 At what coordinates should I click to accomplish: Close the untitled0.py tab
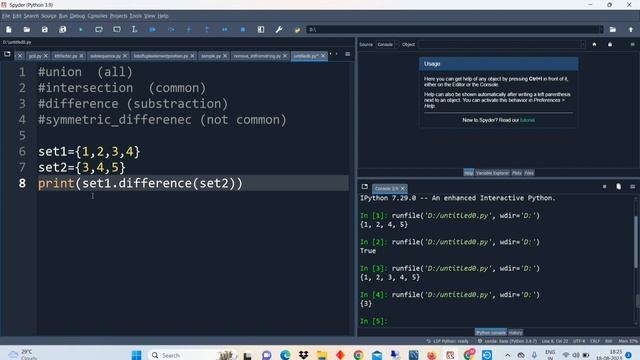coord(323,56)
